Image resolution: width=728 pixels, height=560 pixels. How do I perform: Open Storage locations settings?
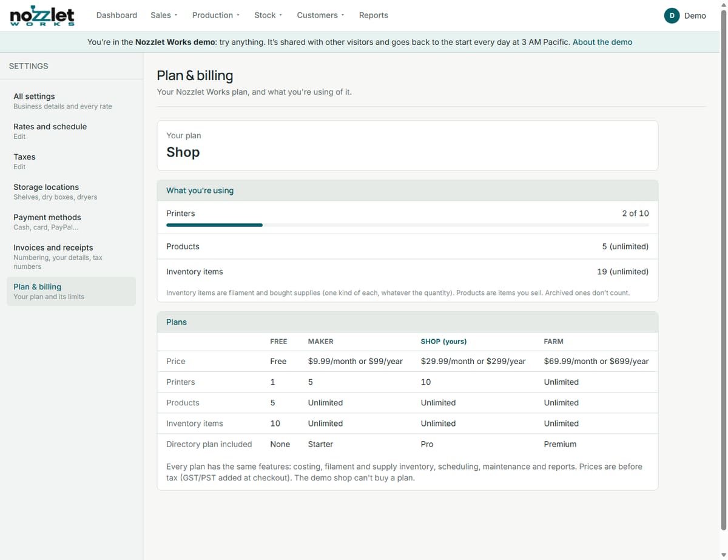71,192
